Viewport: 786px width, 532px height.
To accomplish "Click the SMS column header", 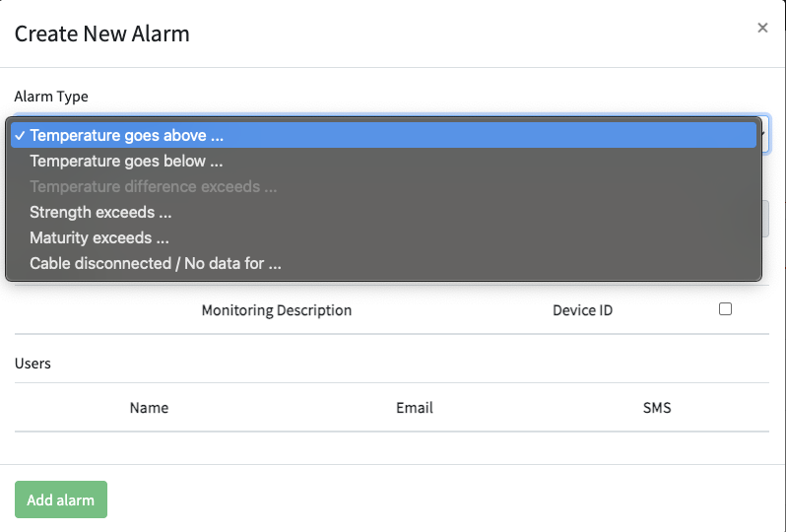I will [657, 407].
